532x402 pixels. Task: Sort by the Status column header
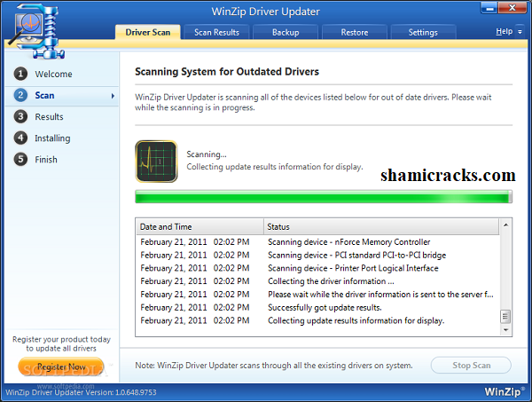tap(381, 227)
